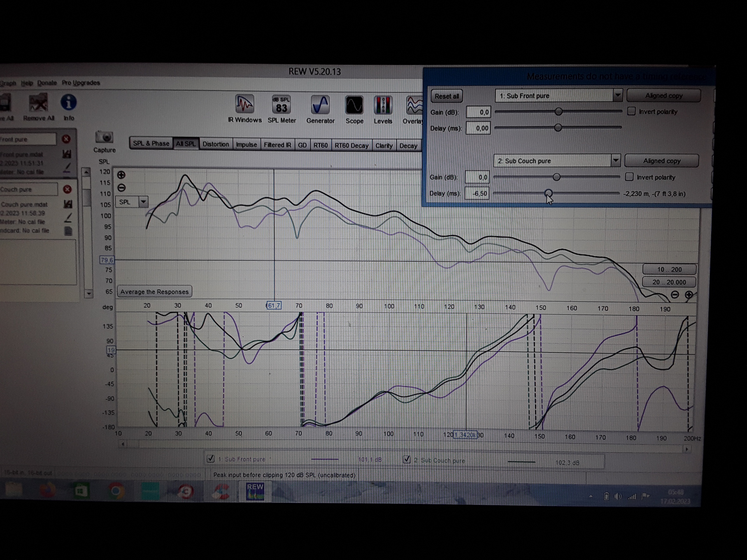
Task: Zoom in on the vertical SPL axis
Action: pyautogui.click(x=121, y=175)
